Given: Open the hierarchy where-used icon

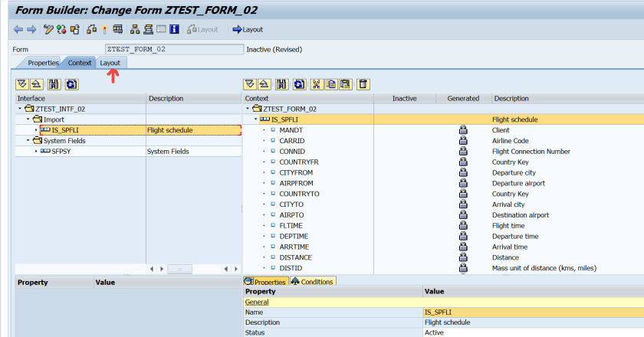Looking at the screenshot, I should point(135,30).
